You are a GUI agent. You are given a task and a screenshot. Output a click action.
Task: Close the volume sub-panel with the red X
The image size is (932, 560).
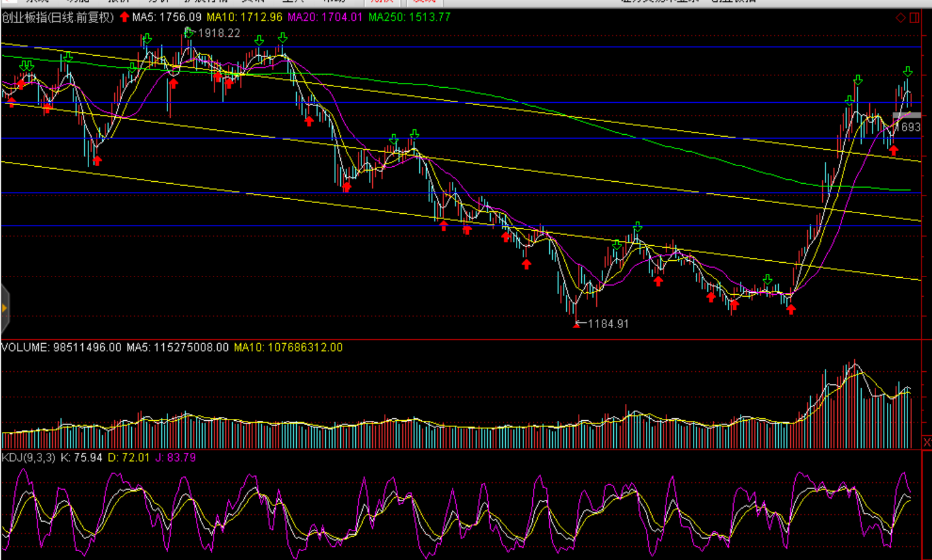[926, 443]
